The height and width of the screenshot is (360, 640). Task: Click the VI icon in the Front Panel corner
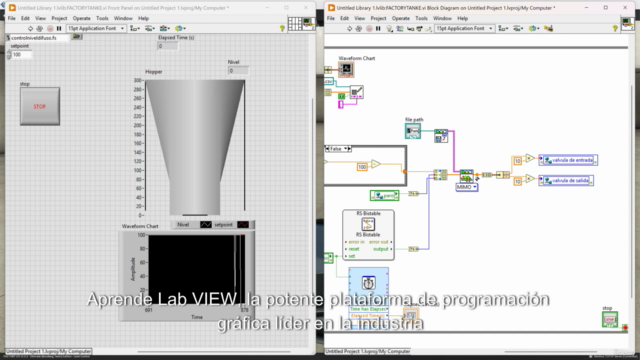pyautogui.click(x=308, y=24)
